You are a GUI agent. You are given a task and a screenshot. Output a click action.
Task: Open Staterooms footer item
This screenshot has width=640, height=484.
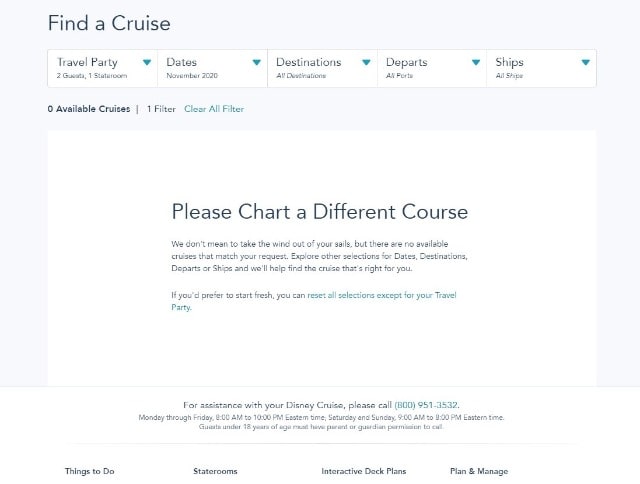coord(215,471)
